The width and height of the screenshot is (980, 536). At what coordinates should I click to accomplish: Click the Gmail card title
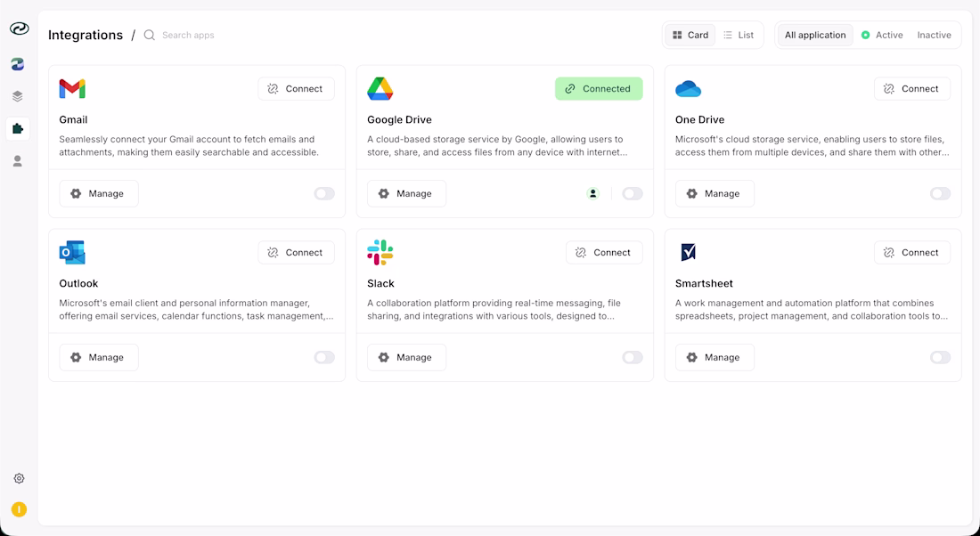pos(73,119)
